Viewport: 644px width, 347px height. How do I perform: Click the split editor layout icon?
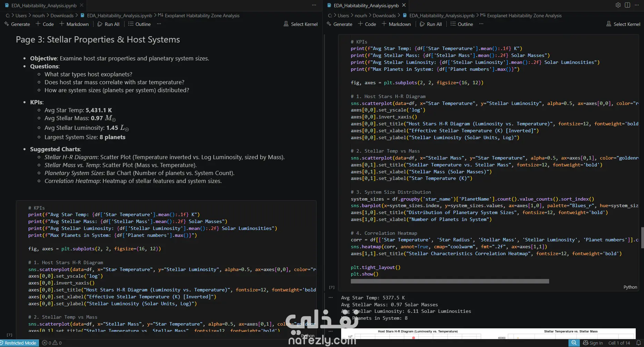pos(627,5)
